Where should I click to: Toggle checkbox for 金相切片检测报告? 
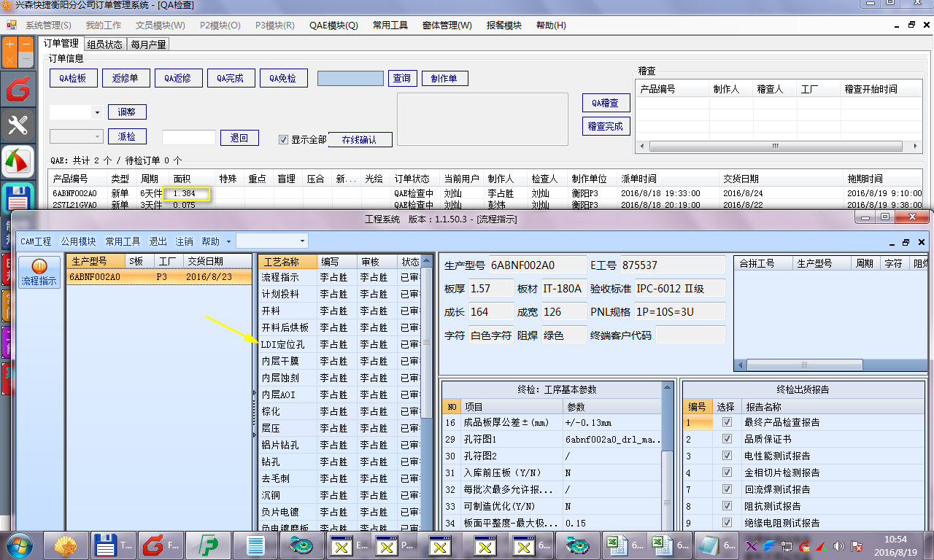tap(726, 472)
